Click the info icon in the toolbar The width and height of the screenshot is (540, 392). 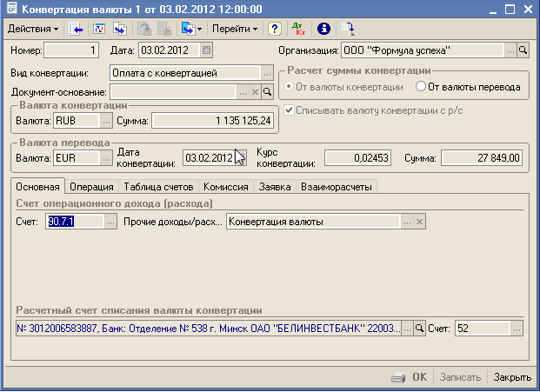pyautogui.click(x=323, y=29)
